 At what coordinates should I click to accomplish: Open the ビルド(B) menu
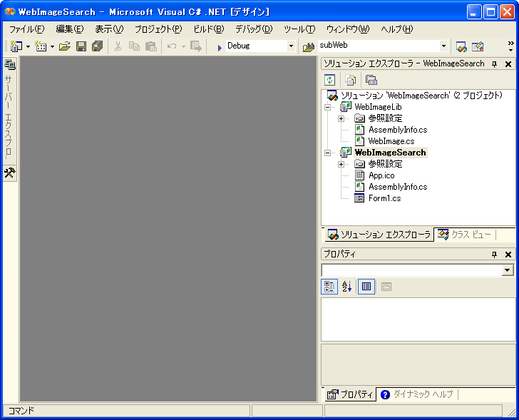(x=208, y=29)
